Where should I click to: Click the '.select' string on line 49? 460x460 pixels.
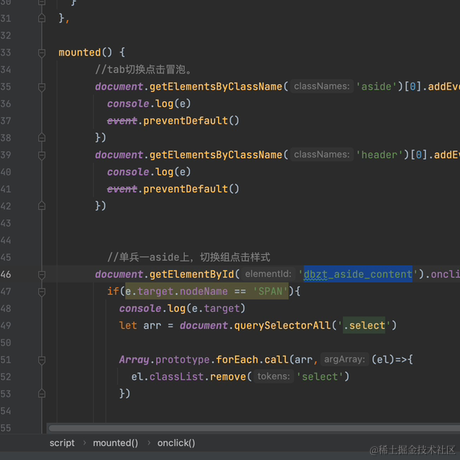(364, 325)
